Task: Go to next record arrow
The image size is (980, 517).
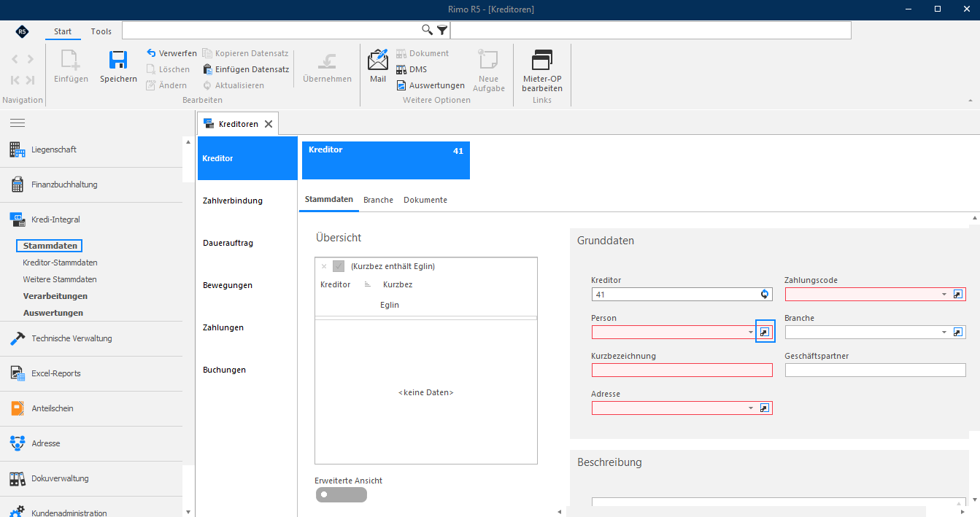Action: click(x=30, y=60)
